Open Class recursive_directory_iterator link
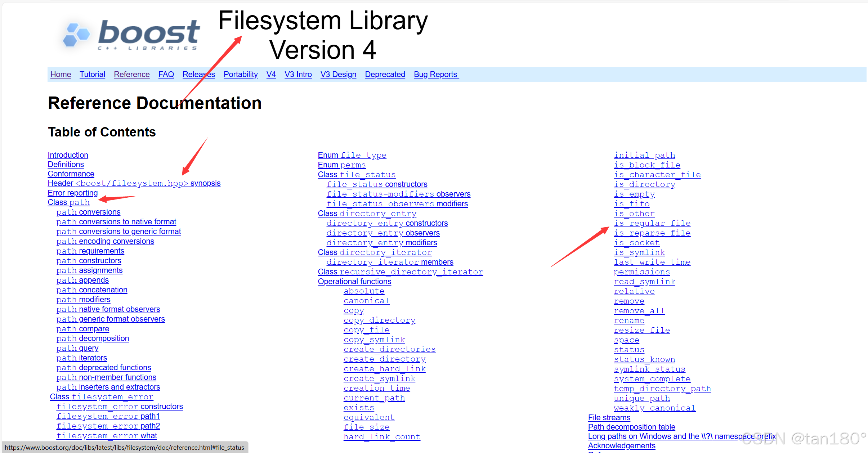This screenshot has height=453, width=868. pyautogui.click(x=401, y=272)
